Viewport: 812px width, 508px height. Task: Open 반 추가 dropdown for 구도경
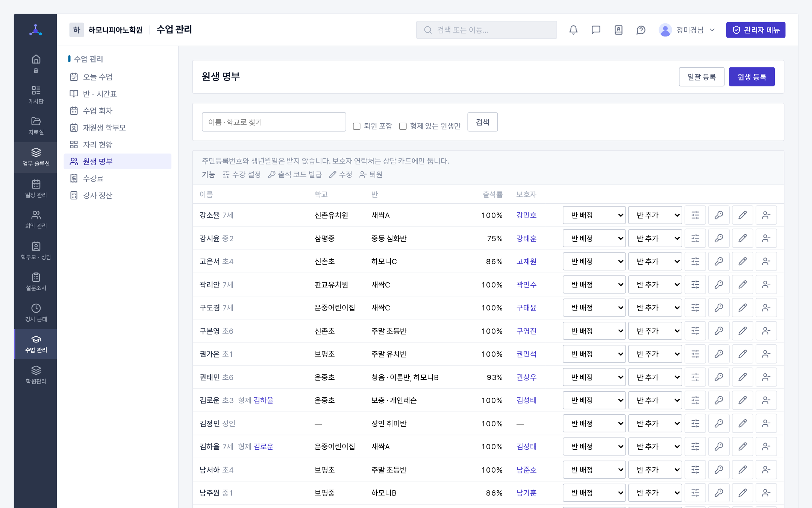655,308
